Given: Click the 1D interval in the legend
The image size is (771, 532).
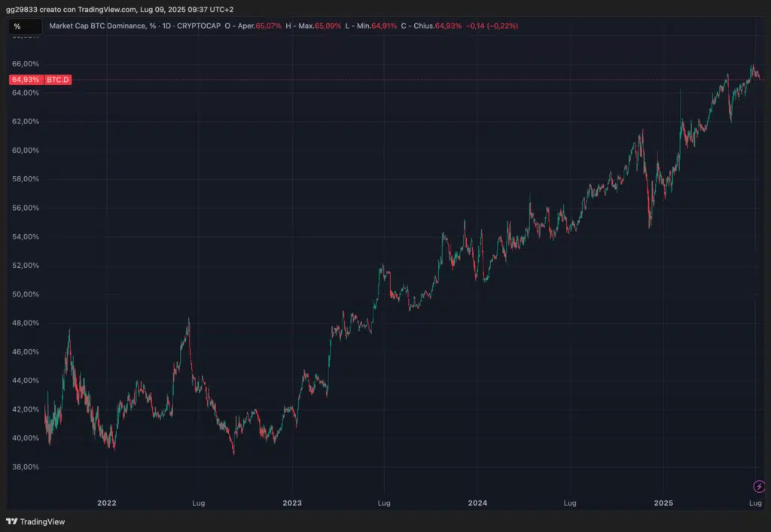Looking at the screenshot, I should [167, 26].
